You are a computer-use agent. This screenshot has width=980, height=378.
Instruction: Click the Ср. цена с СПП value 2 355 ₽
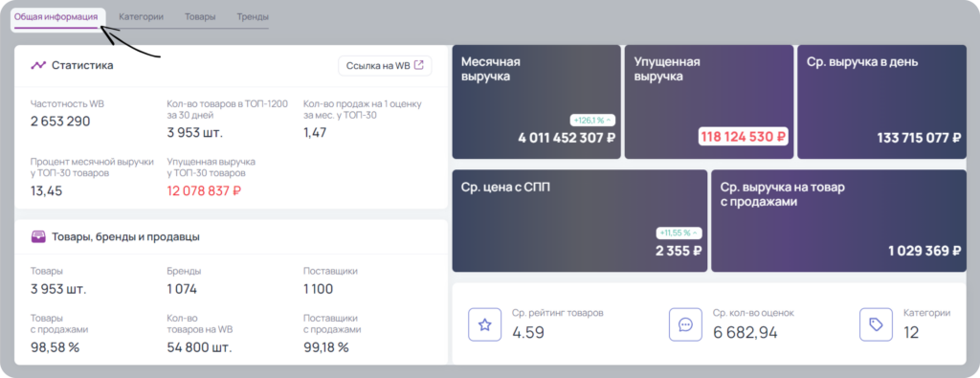[x=679, y=251]
